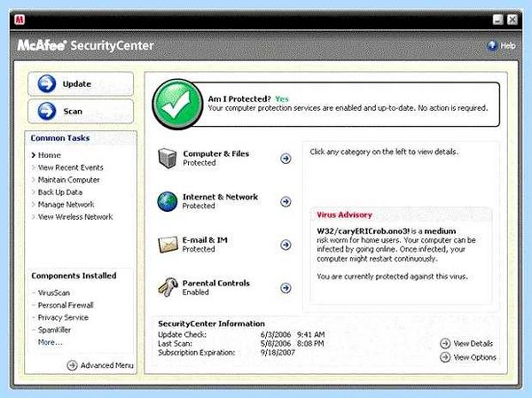This screenshot has width=532, height=398.
Task: Click the View Details link
Action: pyautogui.click(x=473, y=343)
